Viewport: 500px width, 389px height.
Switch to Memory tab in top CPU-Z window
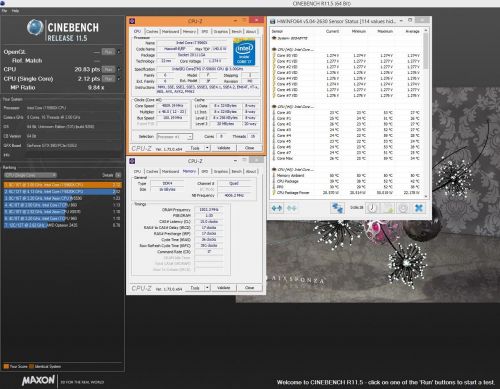[x=190, y=32]
